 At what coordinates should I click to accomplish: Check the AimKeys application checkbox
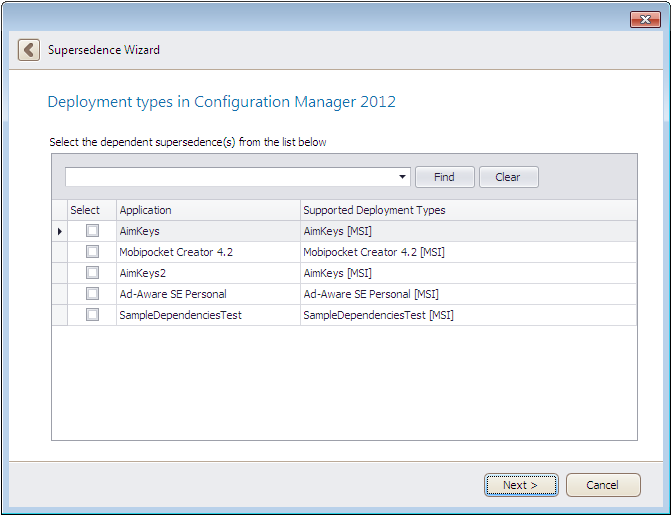click(x=92, y=231)
